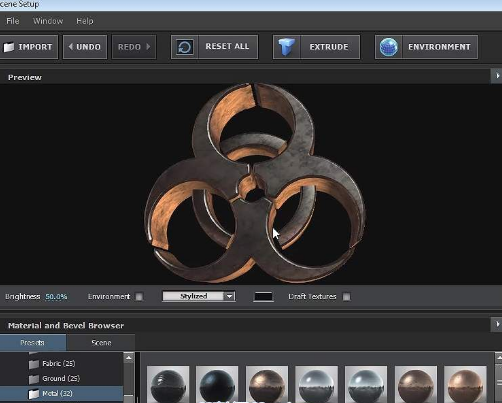
Task: Select the second glossy black metal material
Action: (x=217, y=384)
